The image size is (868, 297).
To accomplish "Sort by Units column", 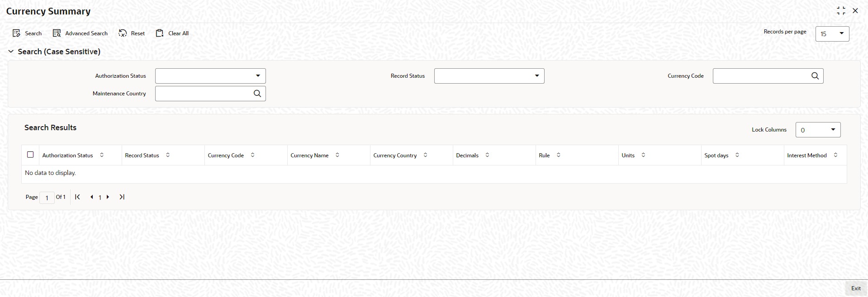I will (x=643, y=155).
